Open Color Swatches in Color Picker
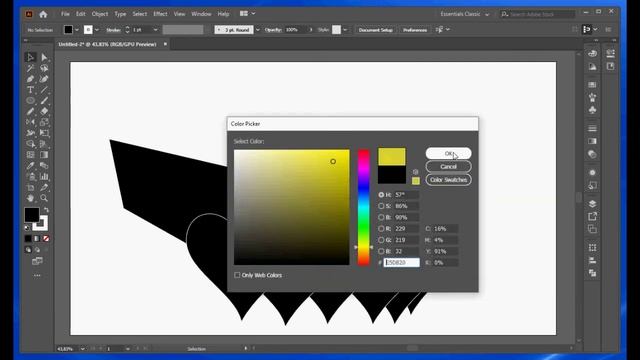 coord(449,180)
